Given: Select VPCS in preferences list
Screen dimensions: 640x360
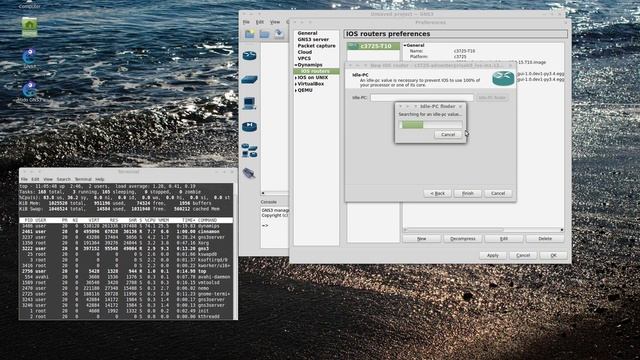Looking at the screenshot, I should [304, 58].
